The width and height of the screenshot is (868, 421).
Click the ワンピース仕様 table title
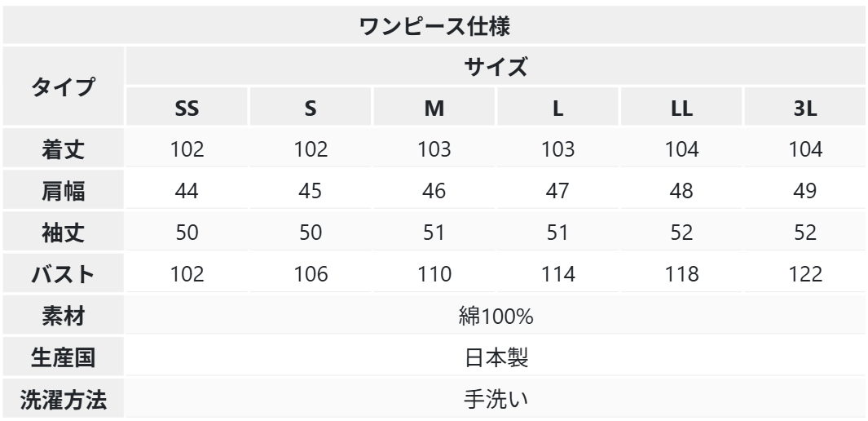[x=434, y=25]
